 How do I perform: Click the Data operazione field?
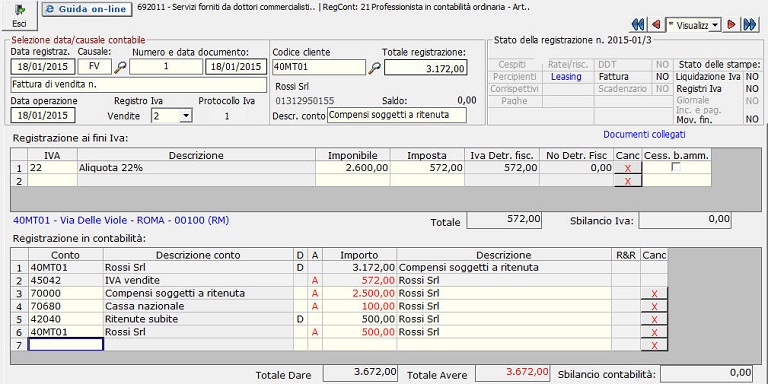[43, 116]
